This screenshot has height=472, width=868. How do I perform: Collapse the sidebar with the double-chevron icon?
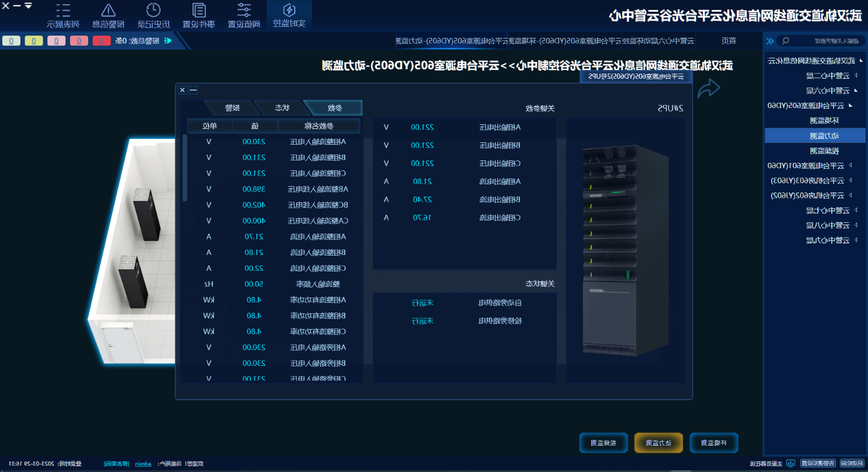770,41
